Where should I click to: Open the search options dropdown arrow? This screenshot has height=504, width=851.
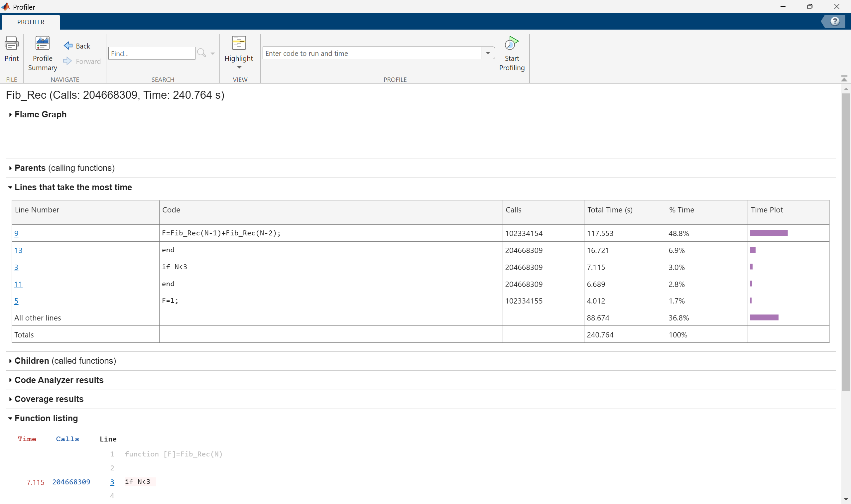[212, 54]
